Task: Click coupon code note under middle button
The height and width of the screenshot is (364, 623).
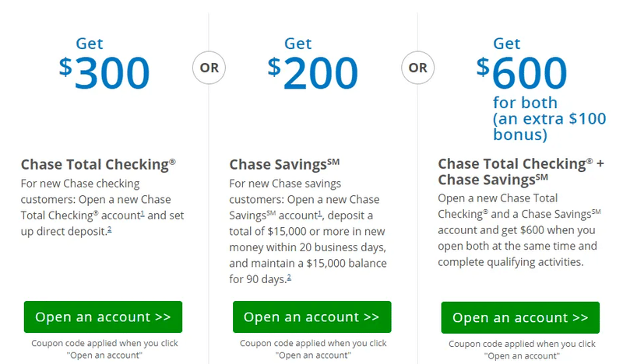Action: click(313, 349)
